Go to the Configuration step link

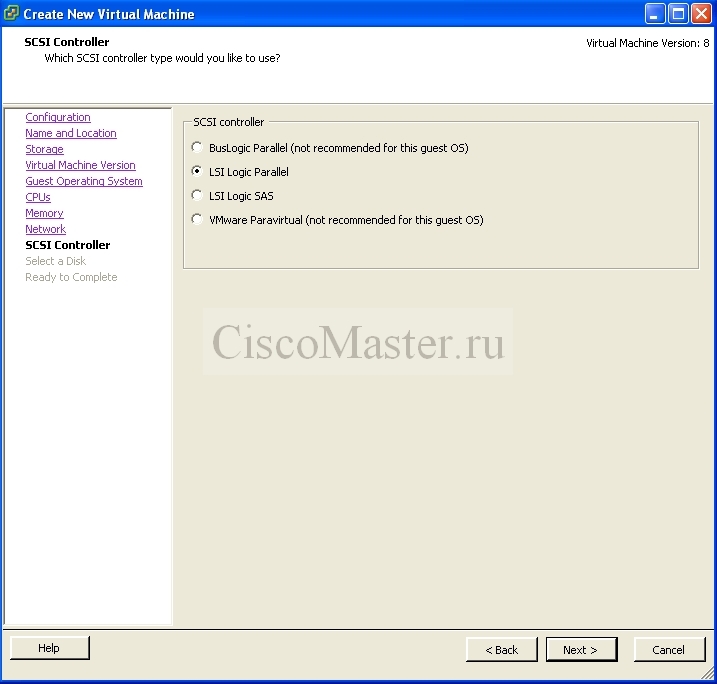[58, 117]
